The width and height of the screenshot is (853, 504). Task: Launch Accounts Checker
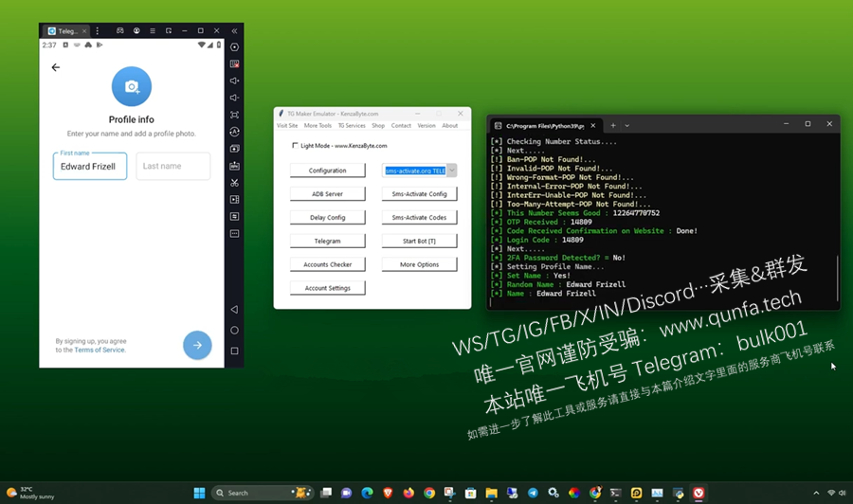328,264
